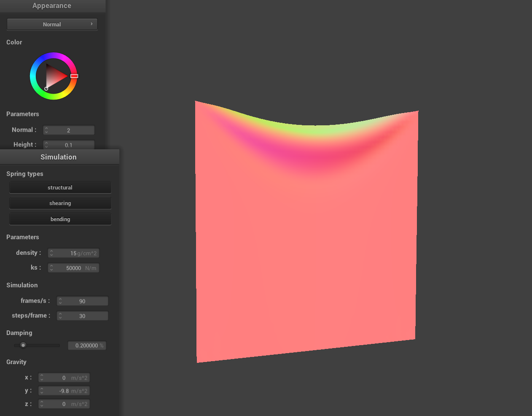Click the gravity y value field
This screenshot has height=416, width=532.
pos(64,391)
